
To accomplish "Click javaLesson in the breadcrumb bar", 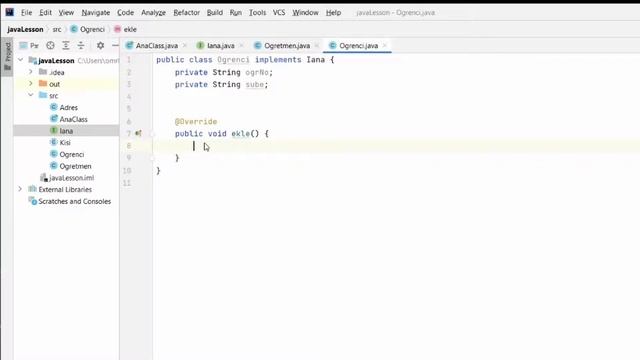I will pos(25,29).
